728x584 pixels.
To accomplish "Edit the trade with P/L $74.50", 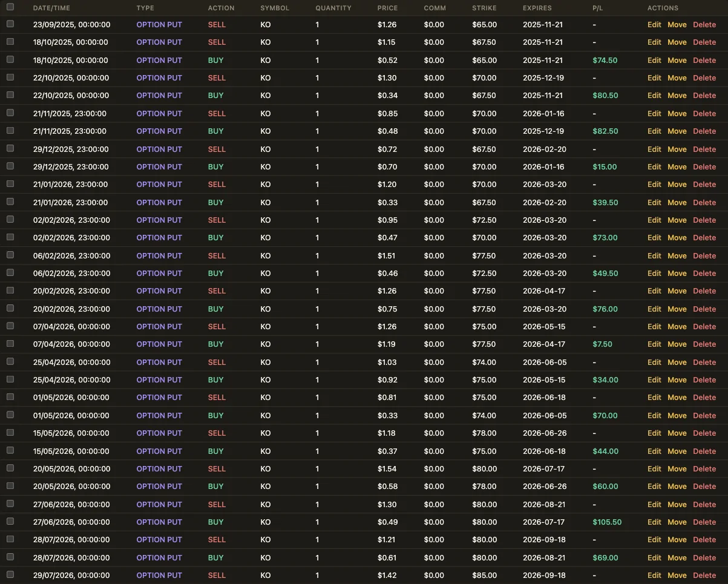I will [654, 61].
